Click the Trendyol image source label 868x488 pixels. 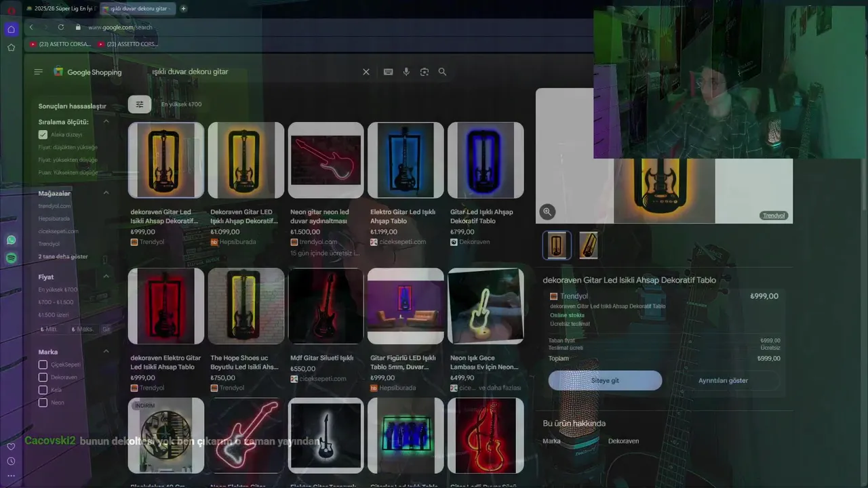[774, 216]
